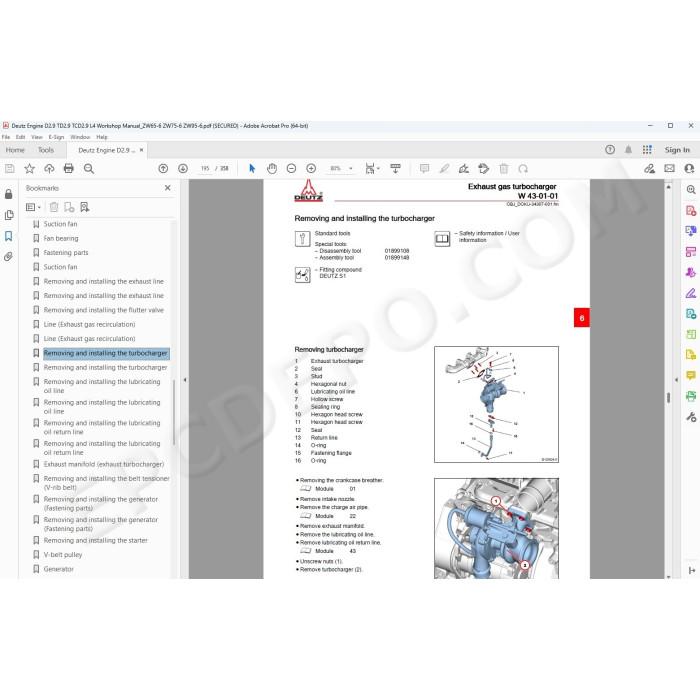Viewport: 700px width, 700px height.
Task: Close the Bookmarks panel
Action: click(x=167, y=188)
